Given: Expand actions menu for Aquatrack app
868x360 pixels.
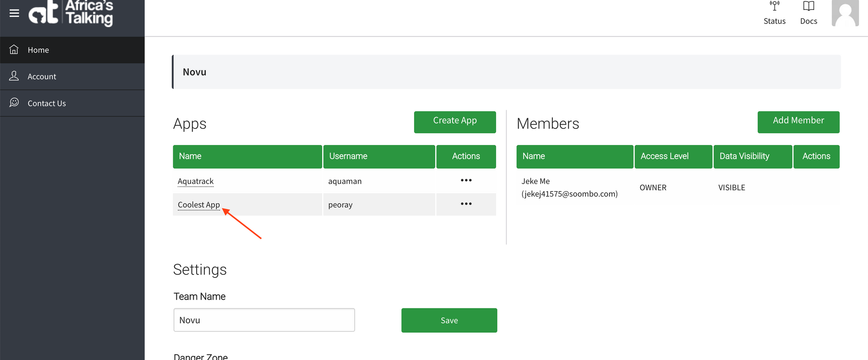Looking at the screenshot, I should tap(466, 180).
